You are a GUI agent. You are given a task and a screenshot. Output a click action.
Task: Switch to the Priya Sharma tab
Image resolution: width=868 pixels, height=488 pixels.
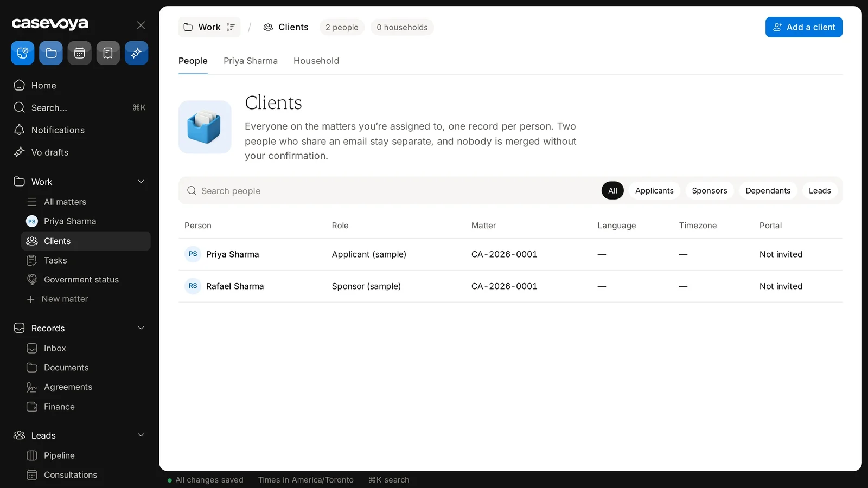251,61
